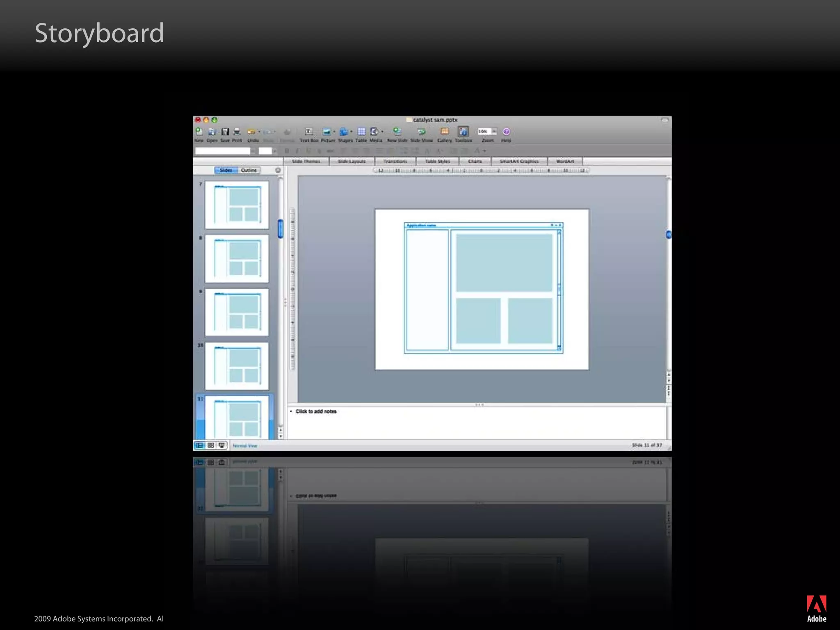Viewport: 840px width, 630px height.
Task: Expand the Shapes dropdown arrow
Action: [x=352, y=132]
